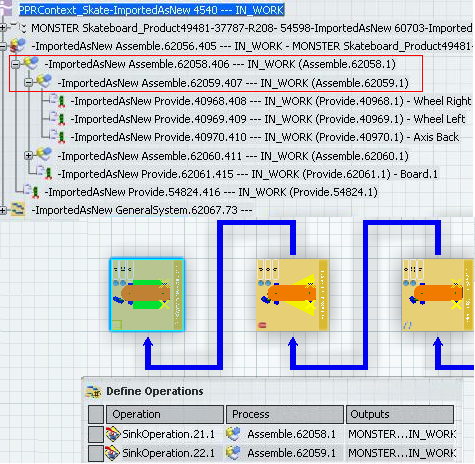
Task: Select the rightmost partially visible system tile
Action: pos(438,295)
